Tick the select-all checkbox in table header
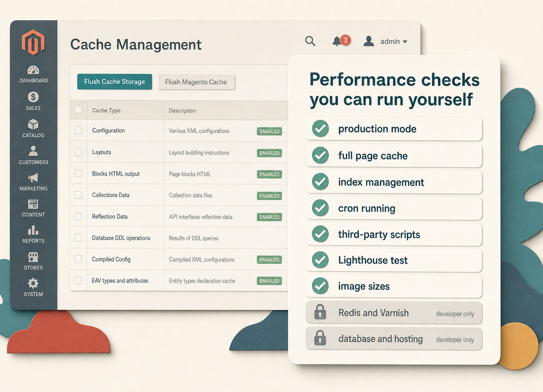This screenshot has height=392, width=543. point(78,110)
